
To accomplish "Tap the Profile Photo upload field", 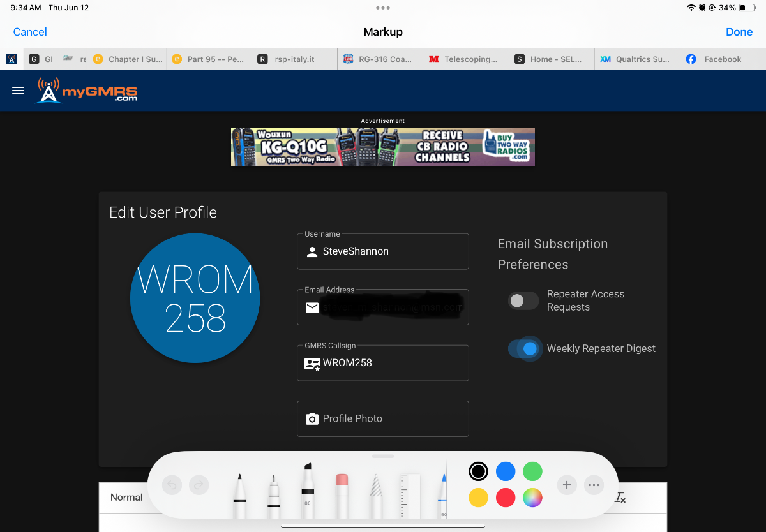I will 383,418.
